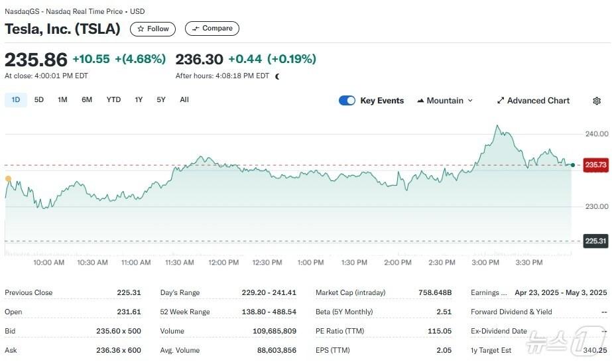Click the red 235.73 price label
This screenshot has width=612, height=364.
[595, 164]
